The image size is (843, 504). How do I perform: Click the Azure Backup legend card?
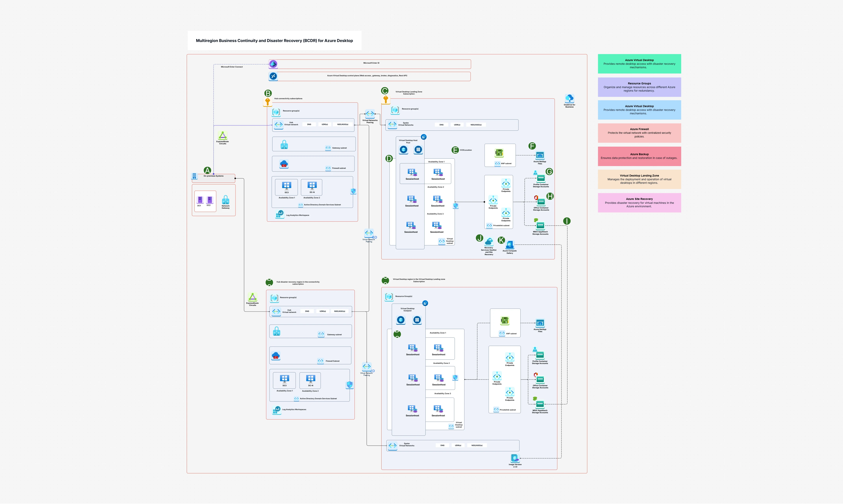[x=639, y=156]
